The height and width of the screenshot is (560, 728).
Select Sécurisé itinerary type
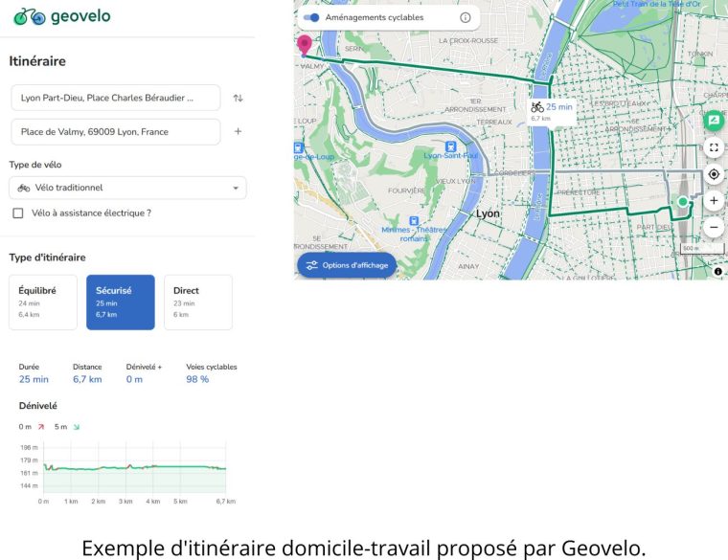pyautogui.click(x=121, y=302)
